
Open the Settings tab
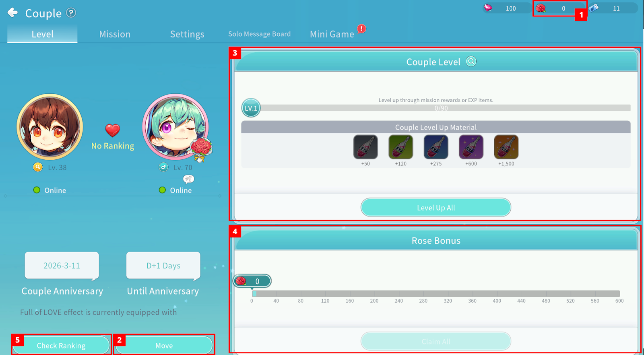click(x=187, y=34)
